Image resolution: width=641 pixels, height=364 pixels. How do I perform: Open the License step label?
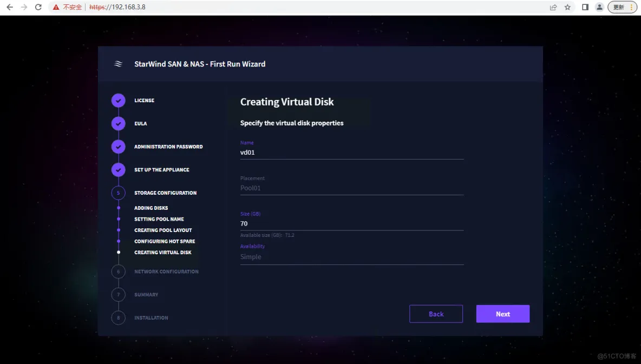145,101
